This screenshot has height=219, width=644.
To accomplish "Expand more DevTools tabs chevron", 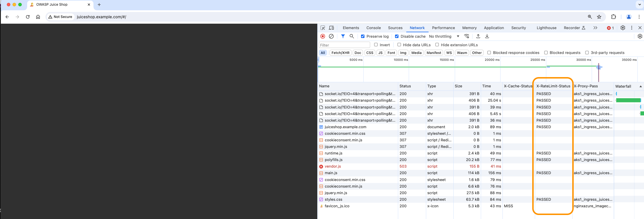I will [x=595, y=28].
